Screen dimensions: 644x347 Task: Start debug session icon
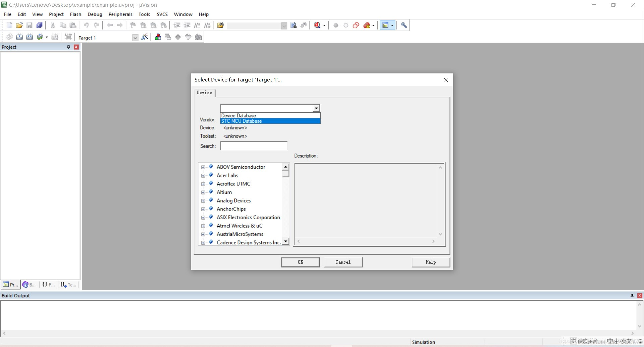pos(317,25)
